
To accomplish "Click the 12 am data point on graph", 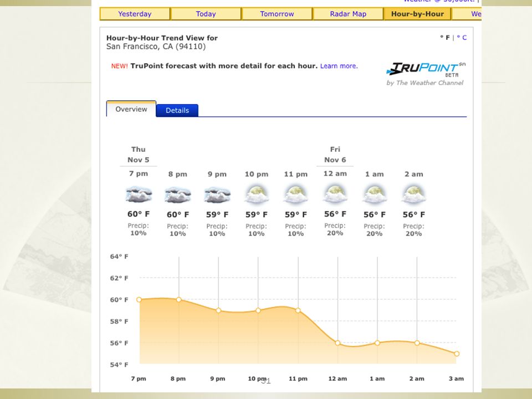I will pos(337,343).
